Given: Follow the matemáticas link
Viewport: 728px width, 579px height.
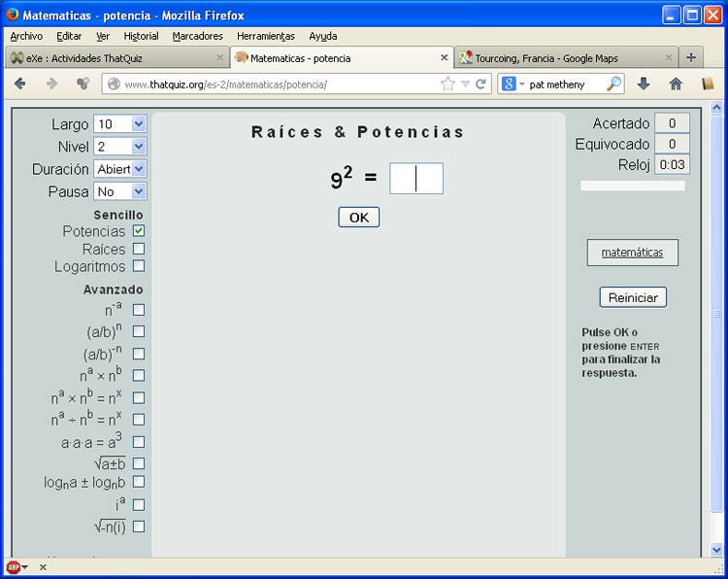Looking at the screenshot, I should [x=632, y=253].
